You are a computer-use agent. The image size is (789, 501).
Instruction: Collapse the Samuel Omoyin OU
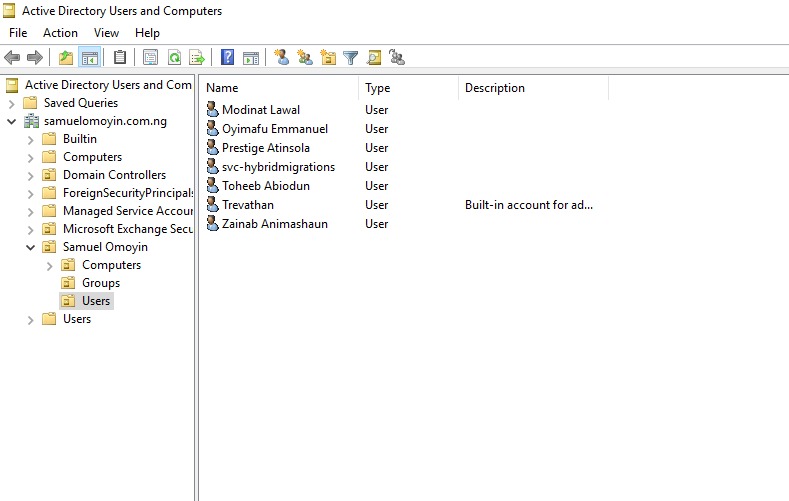click(x=31, y=247)
